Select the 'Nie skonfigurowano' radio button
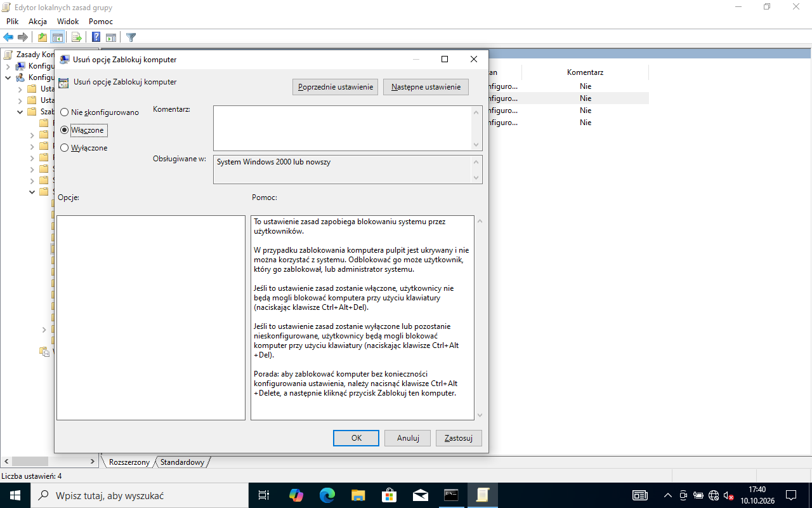812x508 pixels. click(65, 112)
